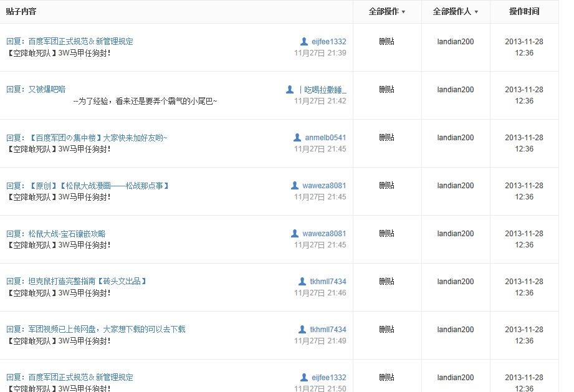Screen dimensions: 574x392
Task: Open the 全部操作 filter dropdown
Action: click(x=386, y=12)
